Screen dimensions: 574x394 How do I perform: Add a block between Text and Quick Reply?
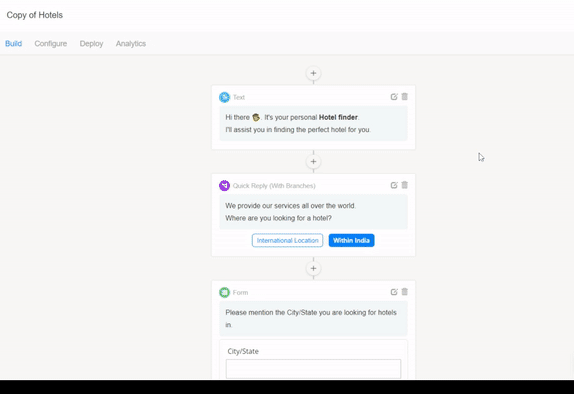(313, 161)
